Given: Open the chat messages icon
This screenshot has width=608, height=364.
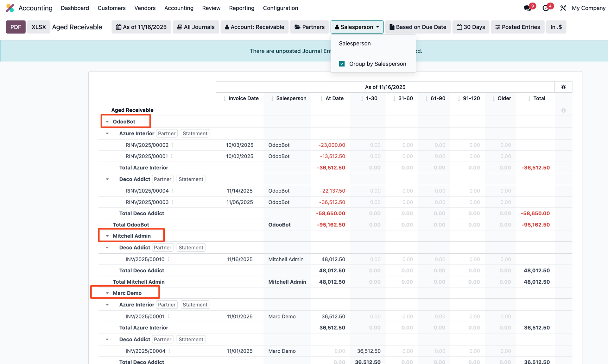Looking at the screenshot, I should point(527,8).
